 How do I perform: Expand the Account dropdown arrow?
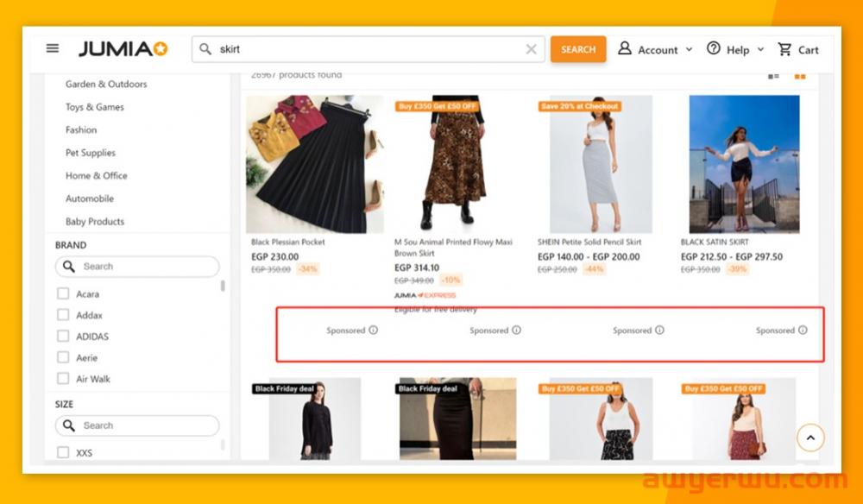click(x=689, y=49)
